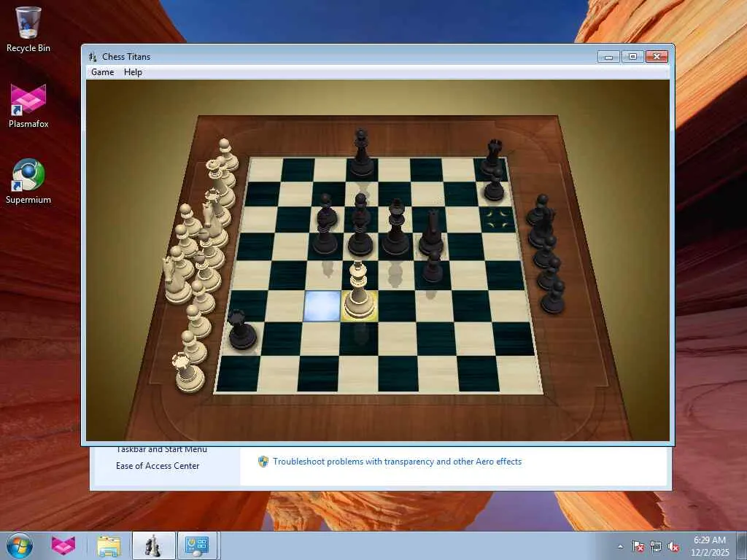This screenshot has width=747, height=560.
Task: Maximize the Chess Titans window
Action: (632, 57)
